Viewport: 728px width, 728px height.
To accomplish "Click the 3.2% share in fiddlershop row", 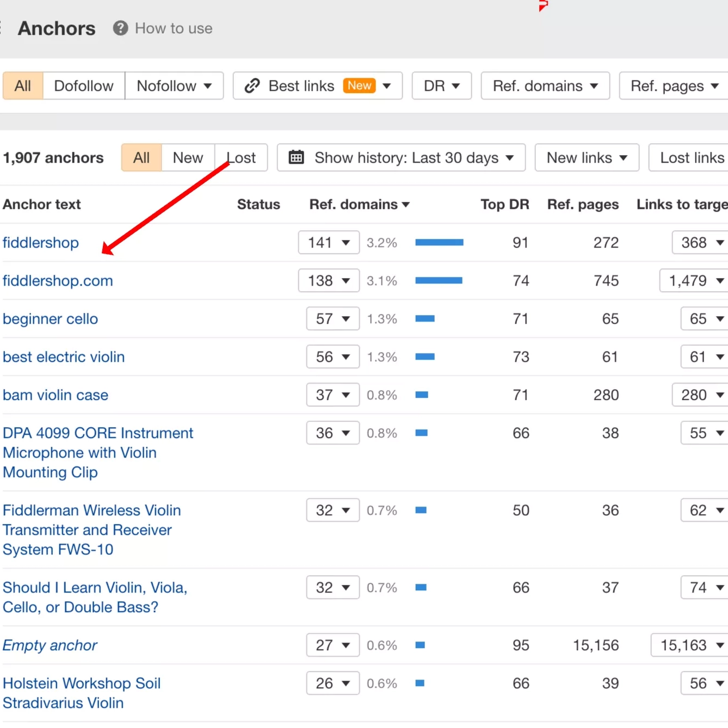I will [382, 243].
